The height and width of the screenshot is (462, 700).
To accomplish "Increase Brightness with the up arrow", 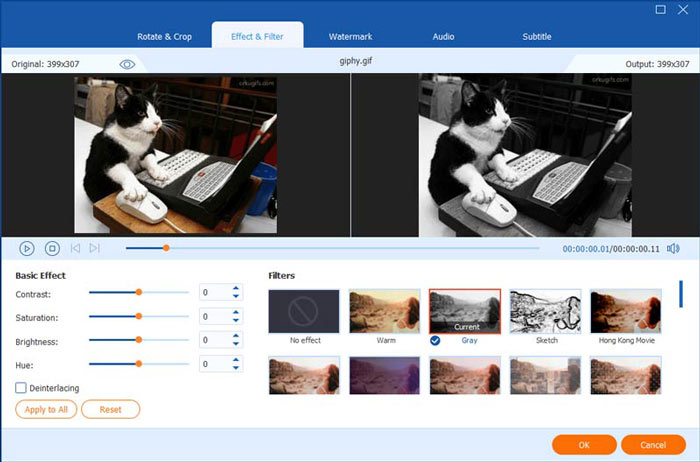I will [236, 336].
